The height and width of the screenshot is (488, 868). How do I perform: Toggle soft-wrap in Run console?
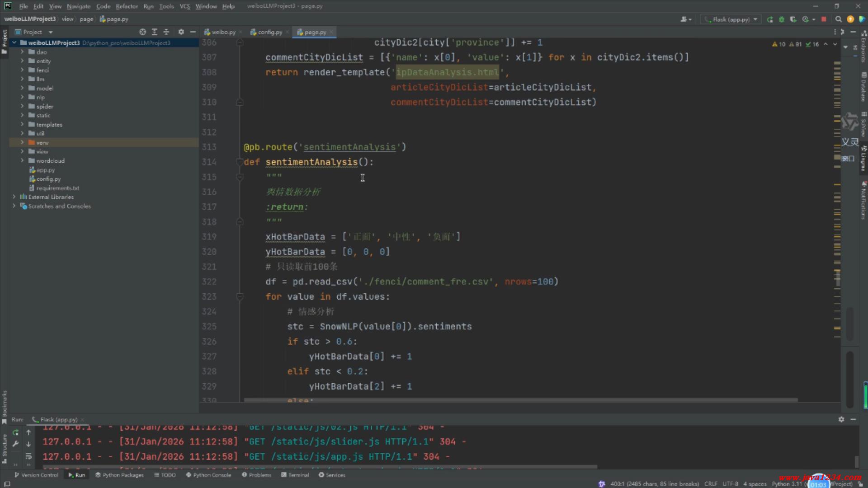pyautogui.click(x=28, y=456)
